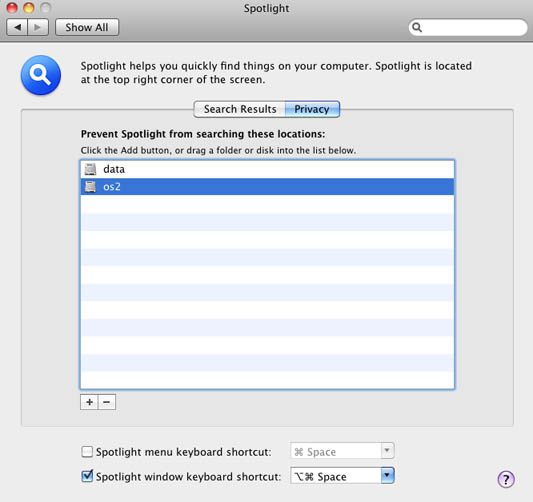This screenshot has width=533, height=502.
Task: Go back with the left arrow button
Action: point(17,27)
